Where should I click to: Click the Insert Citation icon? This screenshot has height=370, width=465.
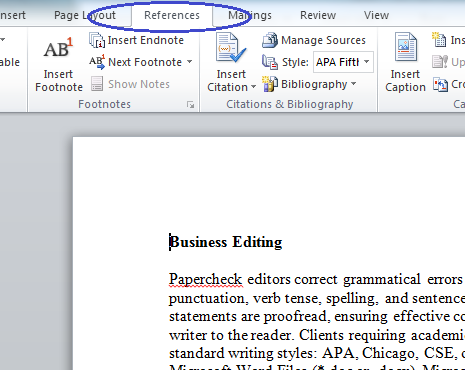point(231,47)
